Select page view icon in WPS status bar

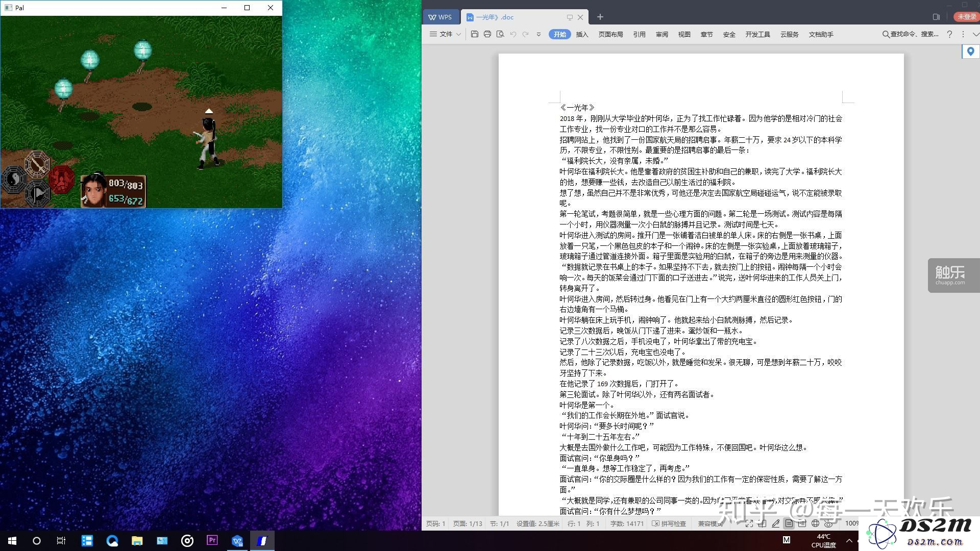tap(789, 523)
